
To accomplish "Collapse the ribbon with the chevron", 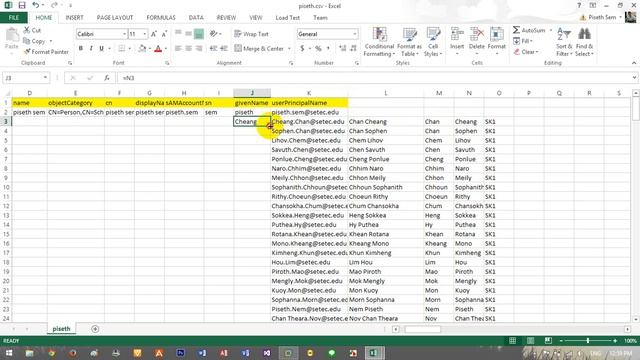I will click(634, 63).
